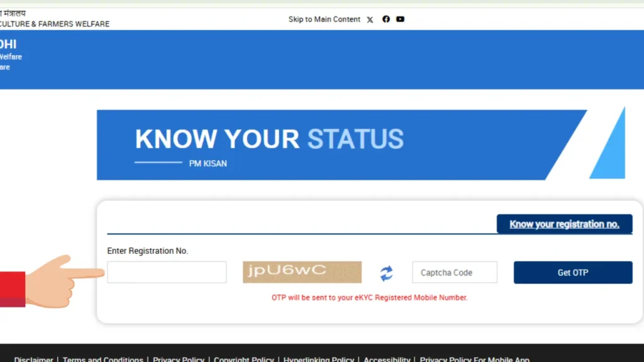Click the PM KISAN banner subtitle
Screen dimensions: 644x362
(x=208, y=163)
